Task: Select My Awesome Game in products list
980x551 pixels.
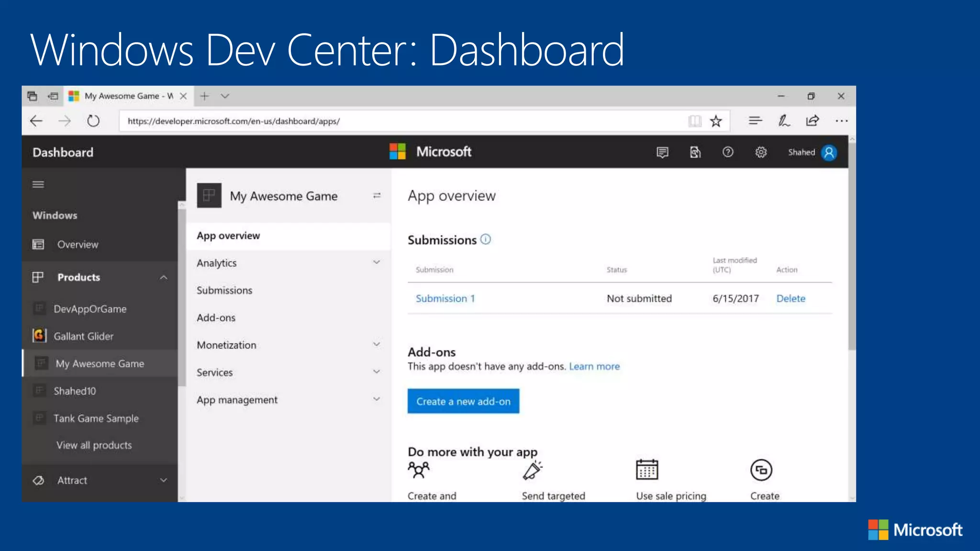Action: (100, 364)
